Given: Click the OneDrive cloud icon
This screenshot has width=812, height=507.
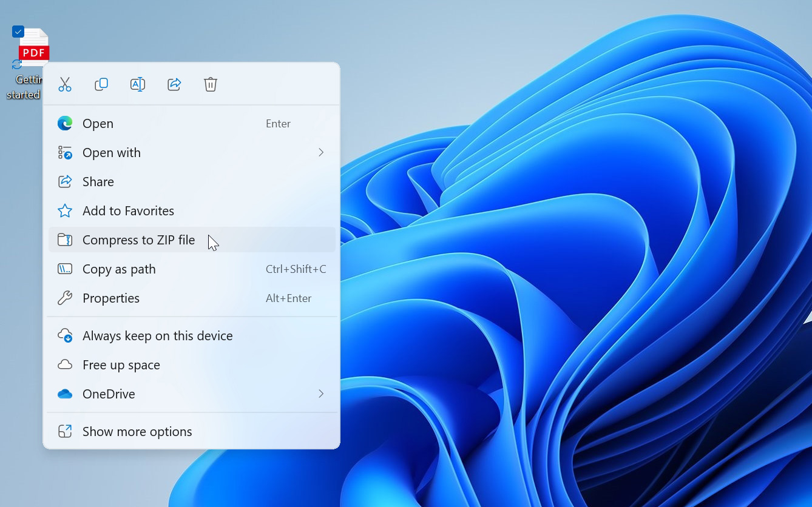Looking at the screenshot, I should (65, 394).
